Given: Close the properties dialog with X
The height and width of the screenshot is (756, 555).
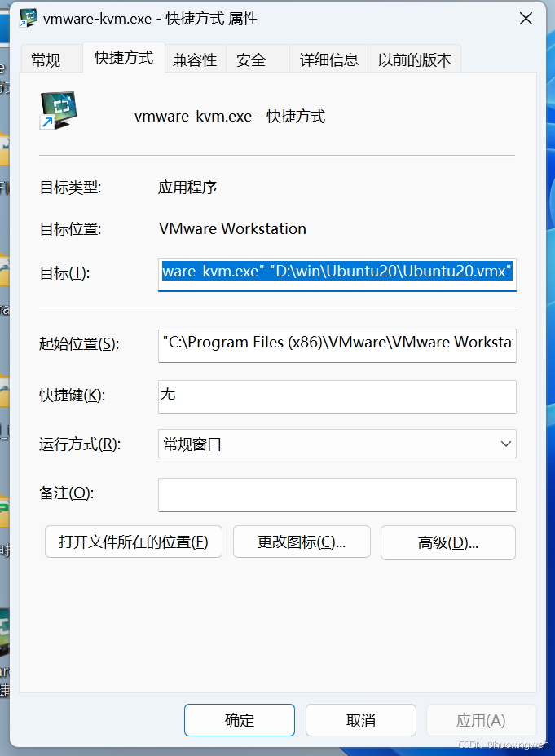Looking at the screenshot, I should (x=526, y=19).
